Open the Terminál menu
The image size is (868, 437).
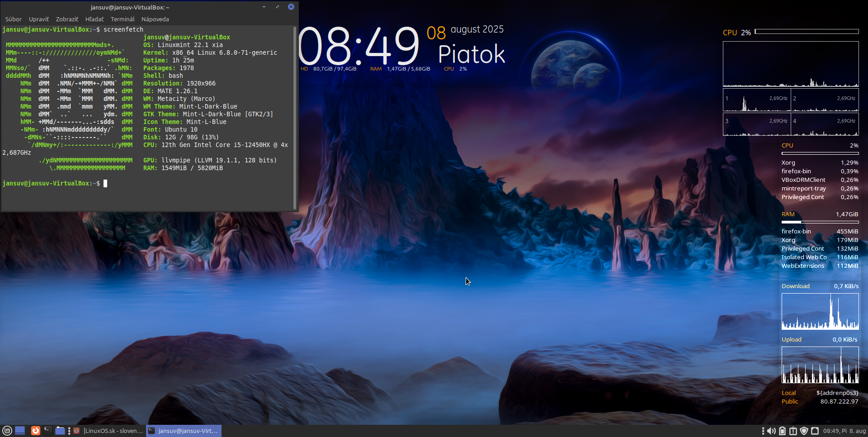click(123, 19)
